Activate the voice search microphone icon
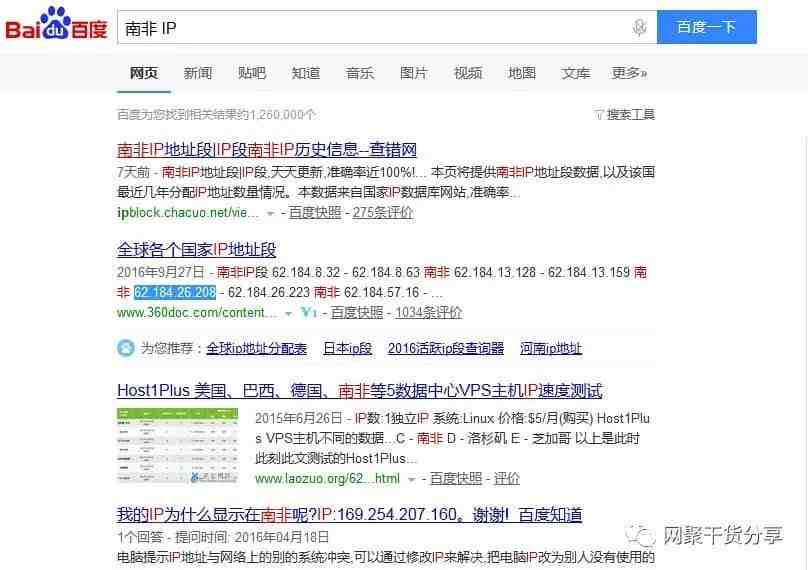The width and height of the screenshot is (808, 570). click(x=639, y=27)
